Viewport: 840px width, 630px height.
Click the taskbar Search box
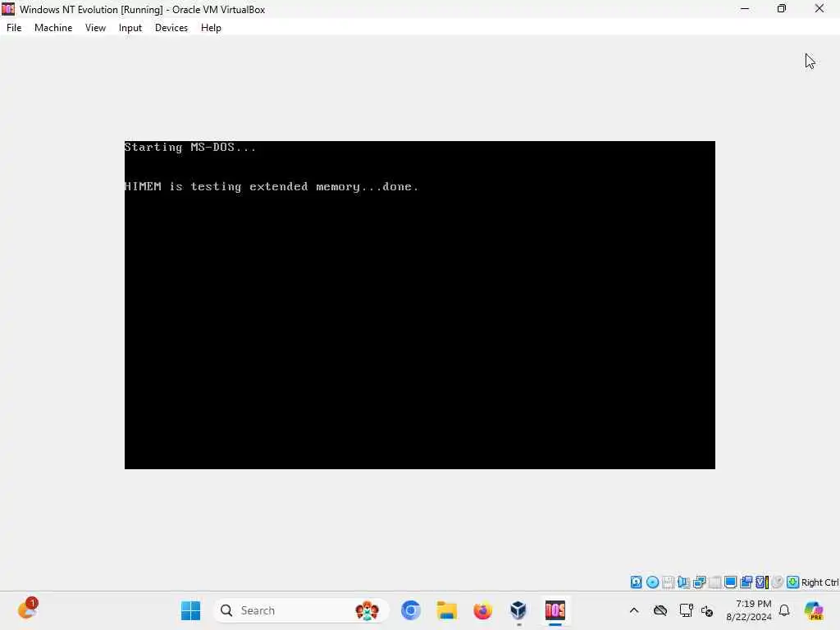click(x=301, y=610)
